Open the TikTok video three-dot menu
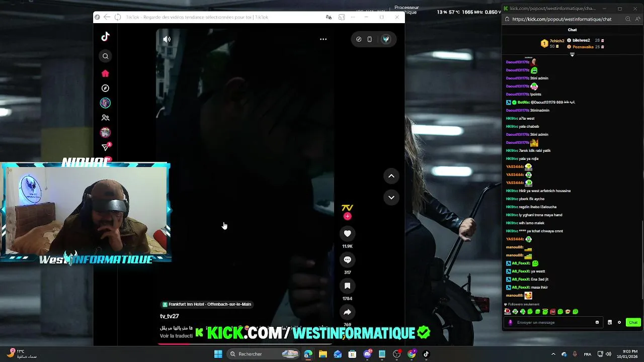 tap(324, 39)
